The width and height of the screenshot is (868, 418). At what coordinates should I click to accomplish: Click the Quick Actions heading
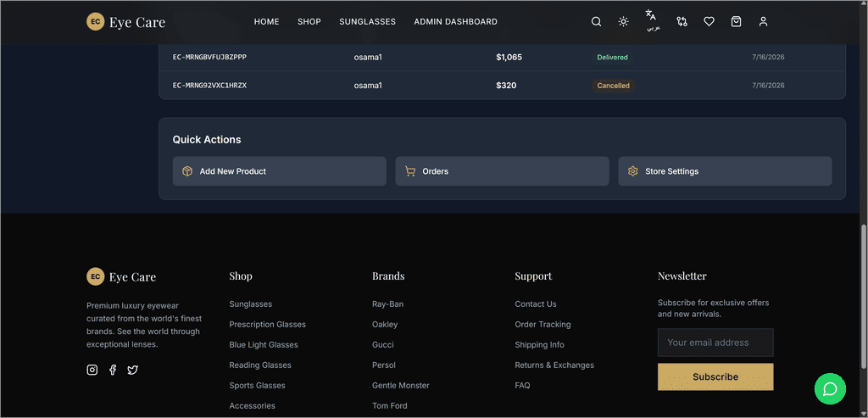(207, 140)
